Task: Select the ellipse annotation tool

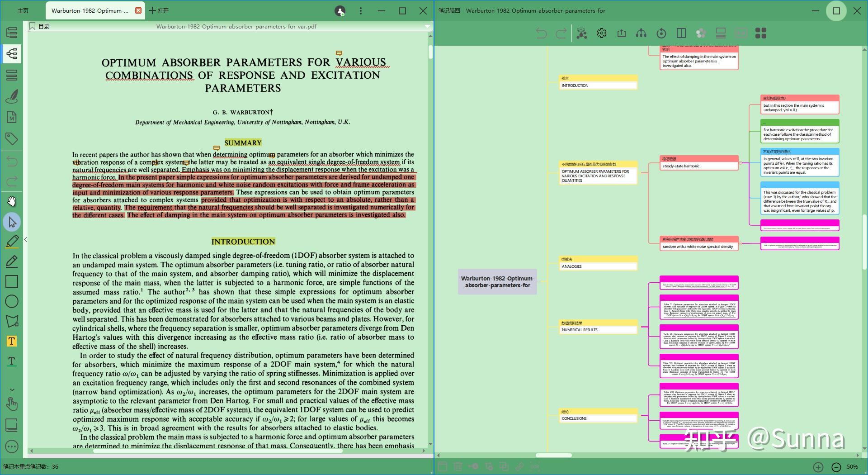Action: pos(12,301)
